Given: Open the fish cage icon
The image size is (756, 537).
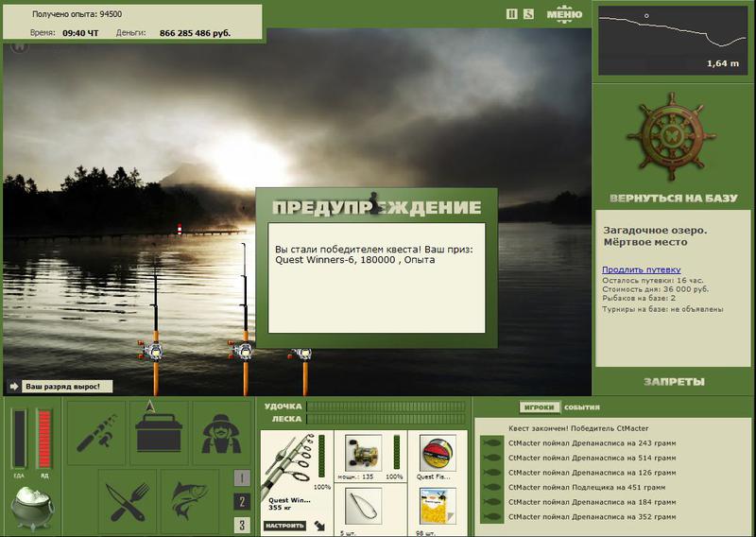Looking at the screenshot, I should click(x=190, y=502).
